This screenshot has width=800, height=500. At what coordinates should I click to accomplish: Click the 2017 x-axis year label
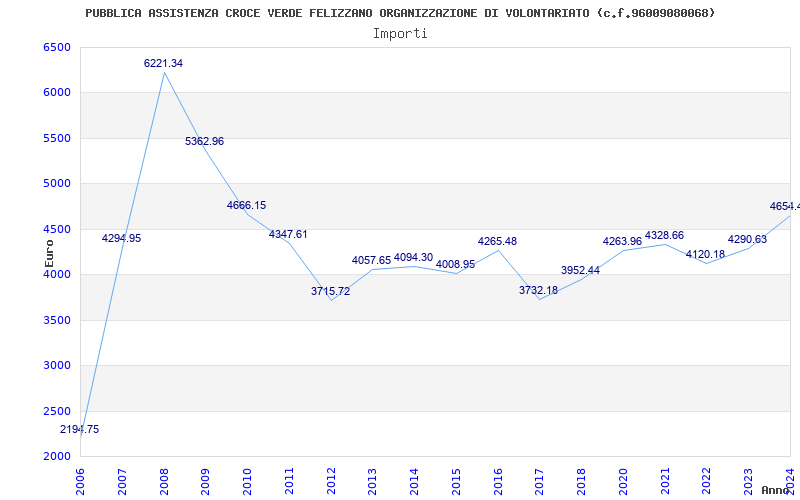pos(539,481)
